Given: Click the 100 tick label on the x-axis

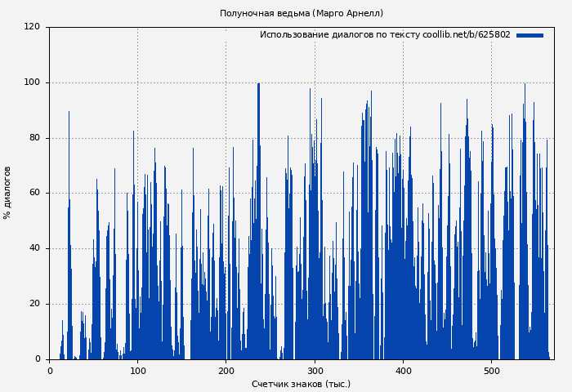Looking at the screenshot, I should pyautogui.click(x=137, y=371).
